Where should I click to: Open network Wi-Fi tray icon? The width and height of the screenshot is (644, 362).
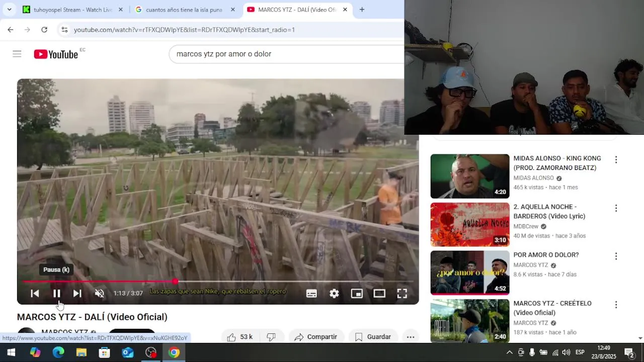[555, 352]
